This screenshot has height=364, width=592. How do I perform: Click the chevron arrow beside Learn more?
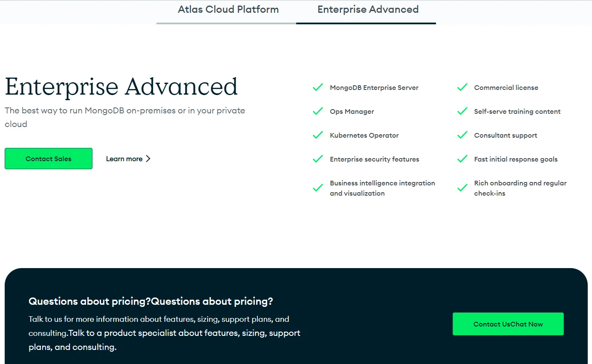point(148,159)
